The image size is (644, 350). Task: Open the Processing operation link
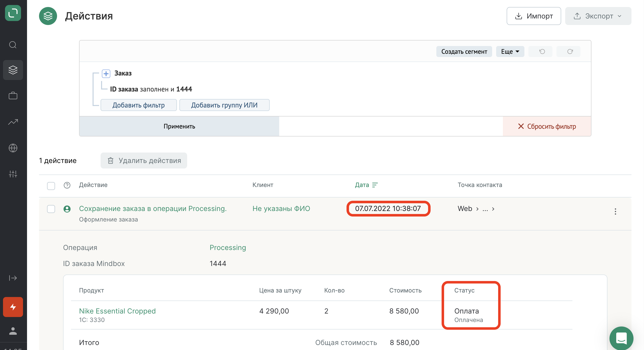click(x=228, y=247)
